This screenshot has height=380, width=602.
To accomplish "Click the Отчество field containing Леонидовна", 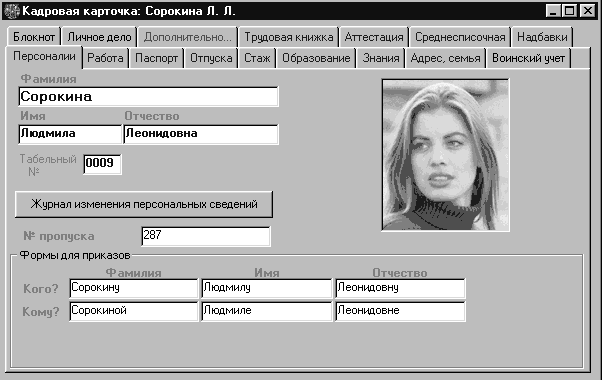I will pyautogui.click(x=201, y=134).
